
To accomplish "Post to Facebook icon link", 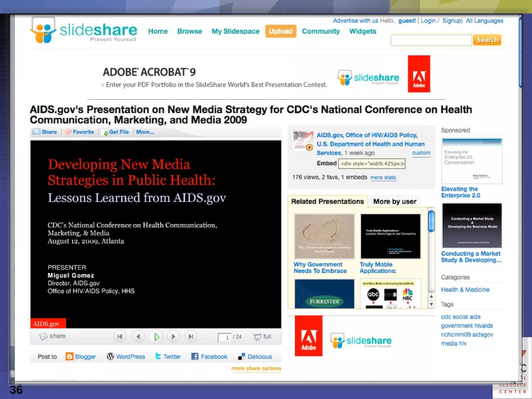I will pos(195,356).
